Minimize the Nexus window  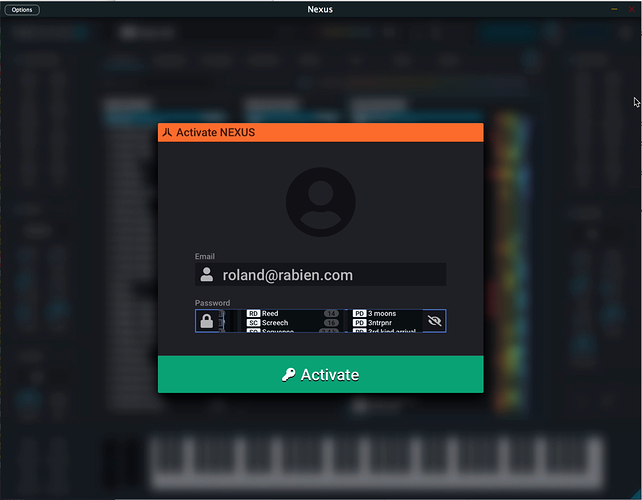614,9
